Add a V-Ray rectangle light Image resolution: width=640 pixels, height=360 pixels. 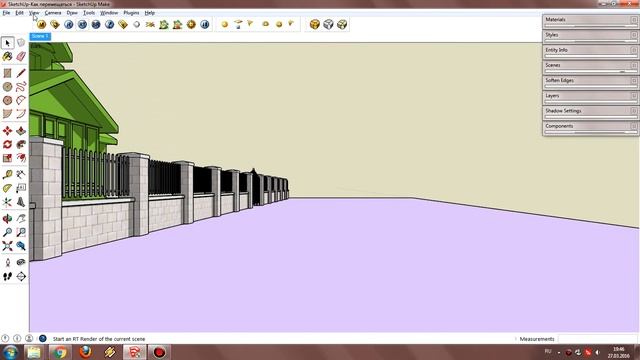tap(238, 24)
